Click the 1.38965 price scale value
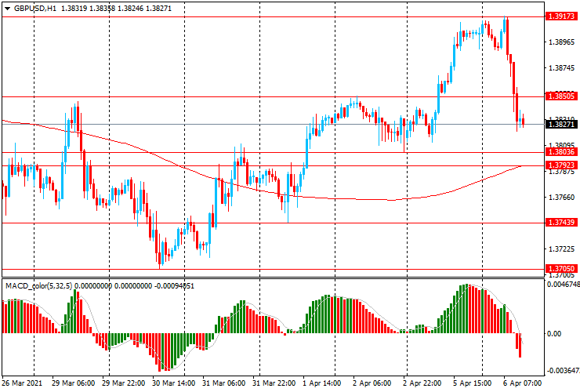Viewport: 580px width, 392px height. coord(562,42)
